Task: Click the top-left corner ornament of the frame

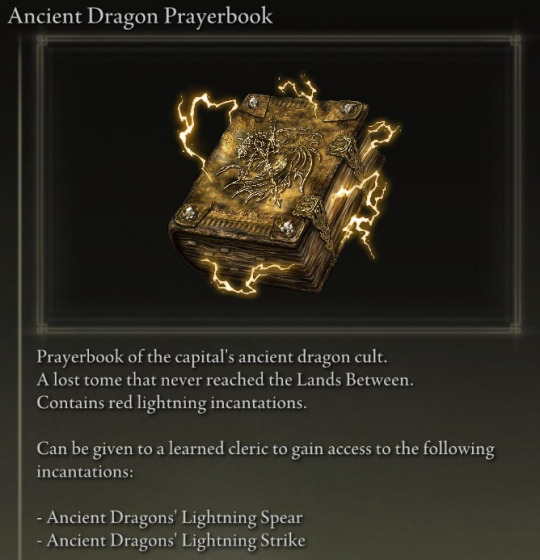Action: tap(42, 41)
